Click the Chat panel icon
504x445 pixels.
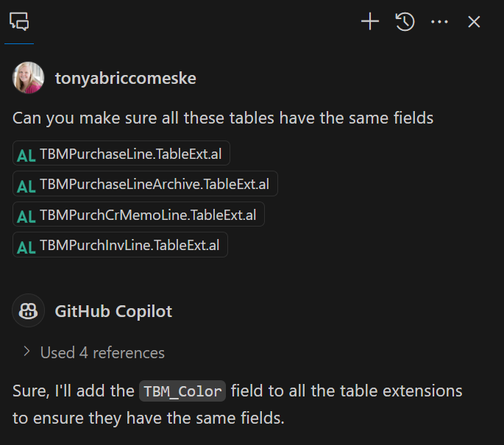(19, 21)
